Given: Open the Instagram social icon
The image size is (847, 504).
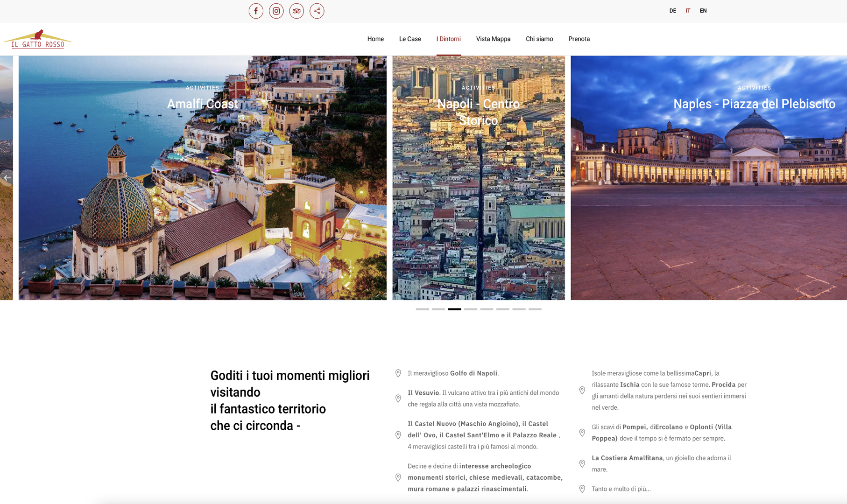Looking at the screenshot, I should 276,11.
